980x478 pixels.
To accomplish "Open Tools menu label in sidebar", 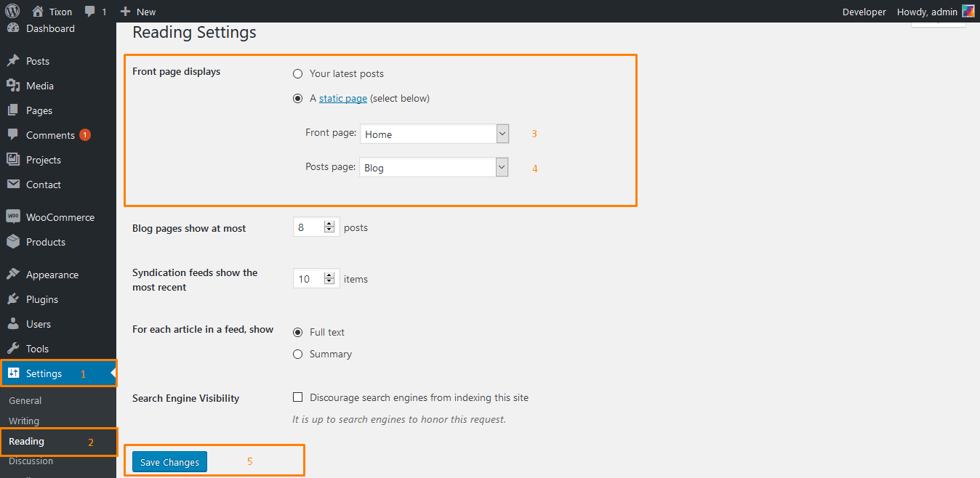I will (38, 349).
